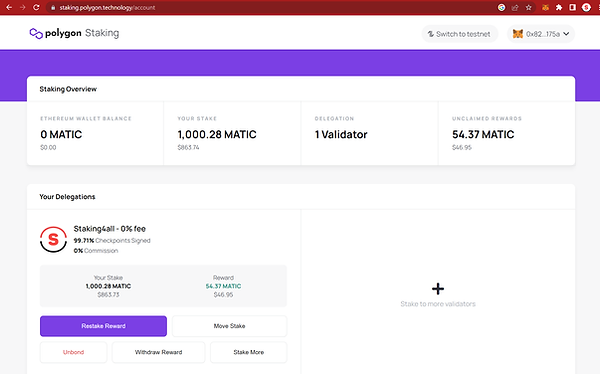Viewport: 600px width, 374px height.
Task: Click the Your Delegations heading
Action: pos(67,197)
